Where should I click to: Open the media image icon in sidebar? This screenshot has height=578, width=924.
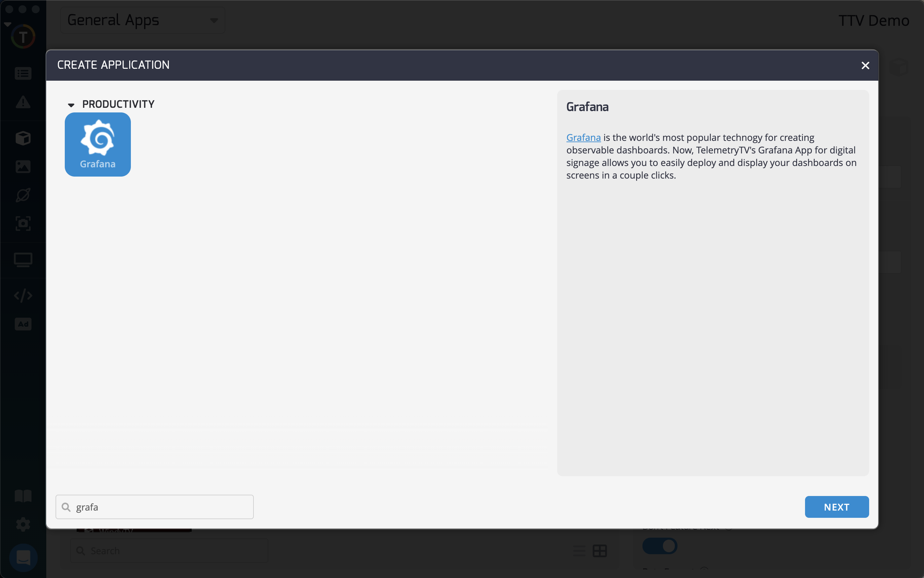(23, 167)
